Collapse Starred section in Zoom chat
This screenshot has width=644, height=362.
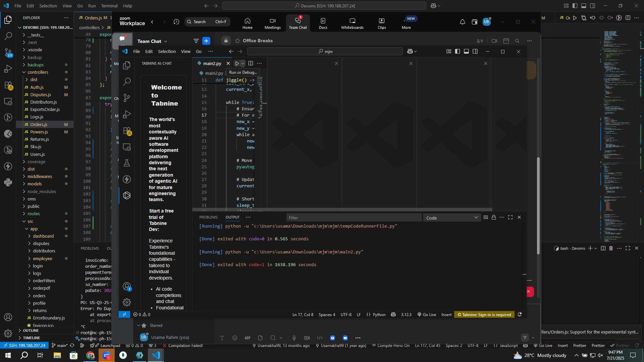139,325
